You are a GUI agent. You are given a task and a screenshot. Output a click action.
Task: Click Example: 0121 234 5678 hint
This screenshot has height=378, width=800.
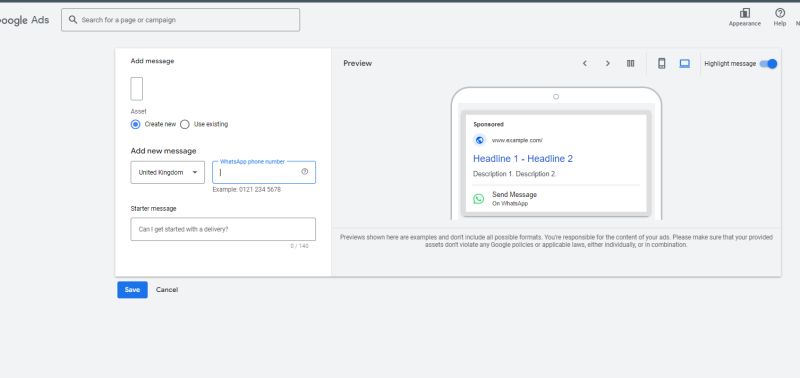point(246,190)
